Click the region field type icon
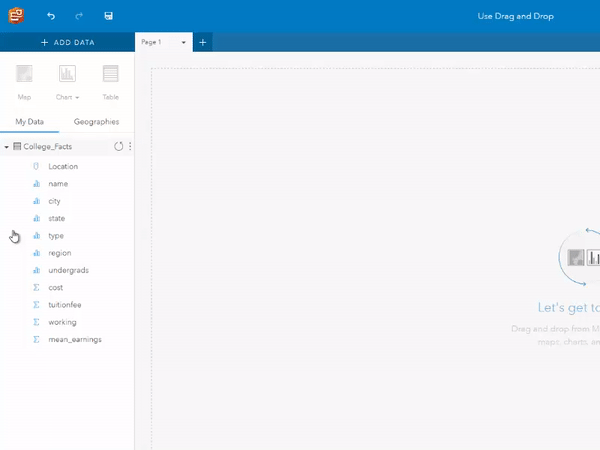Viewport: 600px width, 450px height. click(x=36, y=253)
